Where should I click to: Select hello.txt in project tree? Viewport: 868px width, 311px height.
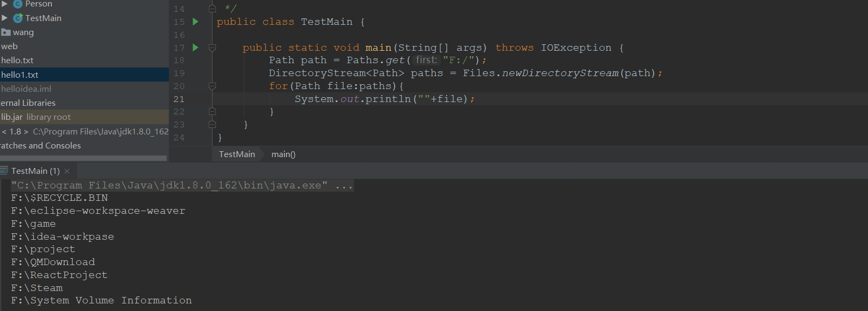coord(17,60)
